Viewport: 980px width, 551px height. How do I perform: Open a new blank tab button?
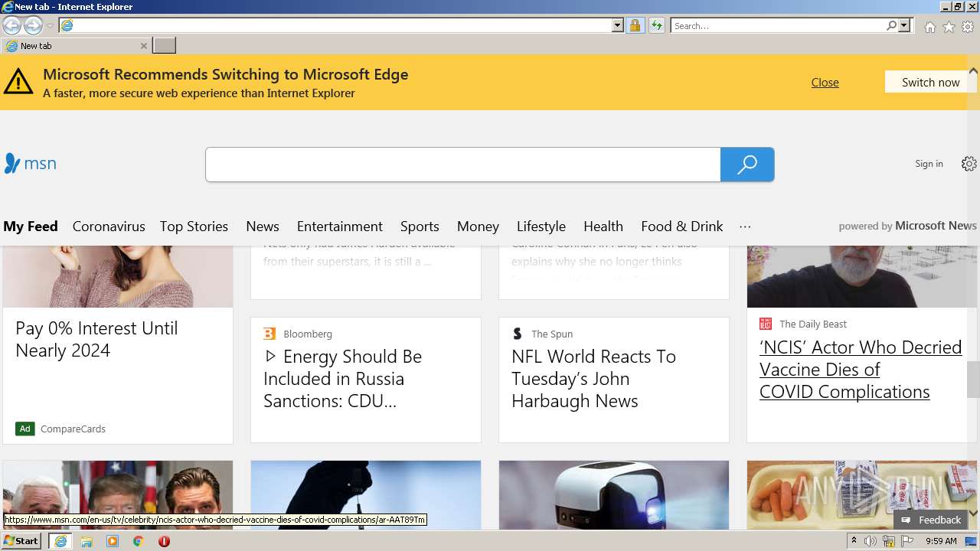tap(164, 46)
